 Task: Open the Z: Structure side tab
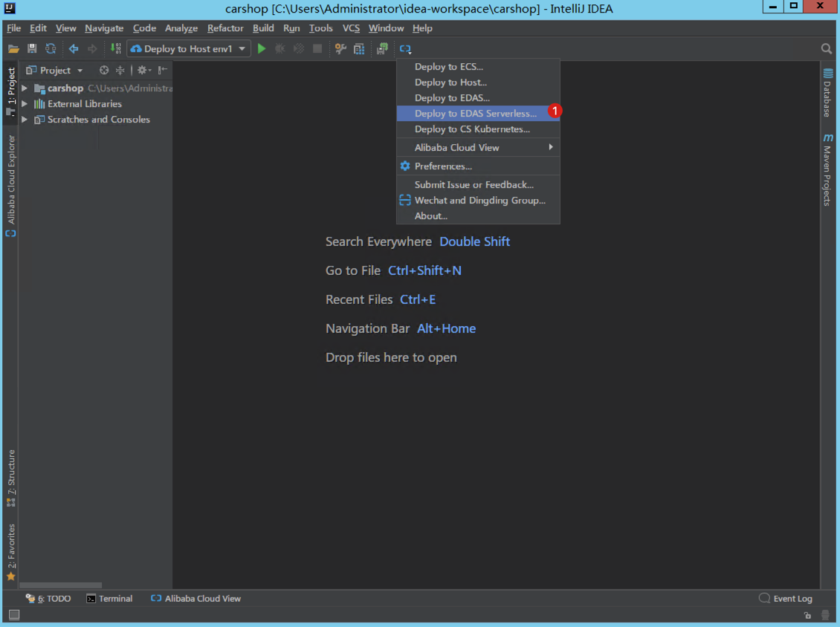[10, 478]
